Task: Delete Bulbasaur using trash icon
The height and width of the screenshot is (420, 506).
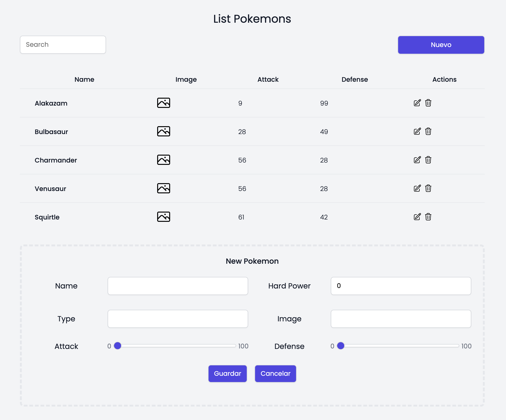Action: coord(428,131)
